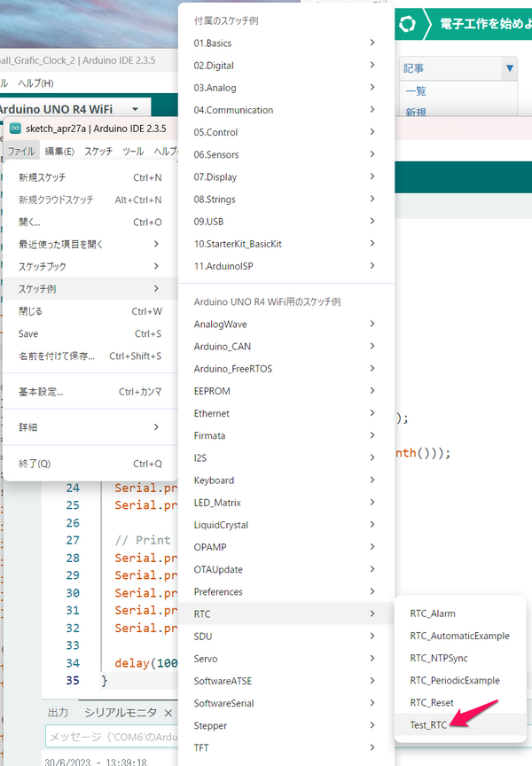Open Arduino UNO R4 WiFi board dropdown
532x766 pixels.
point(74,109)
